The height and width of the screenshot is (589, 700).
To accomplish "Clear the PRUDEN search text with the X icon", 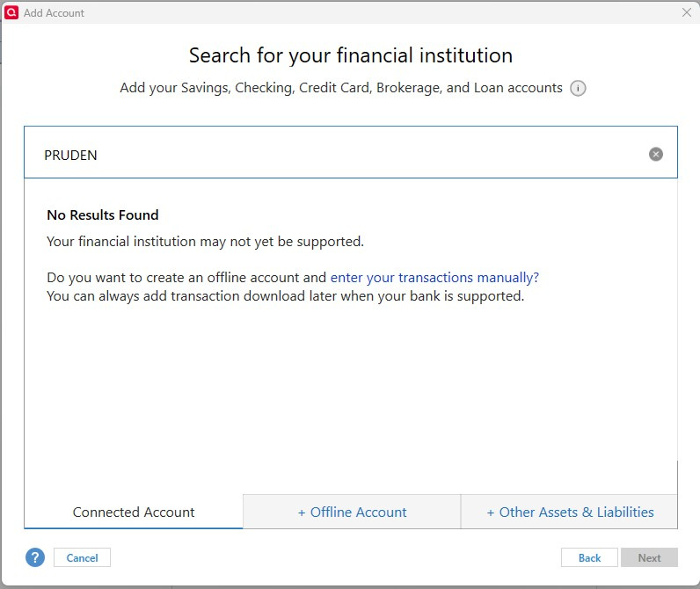I will [655, 155].
